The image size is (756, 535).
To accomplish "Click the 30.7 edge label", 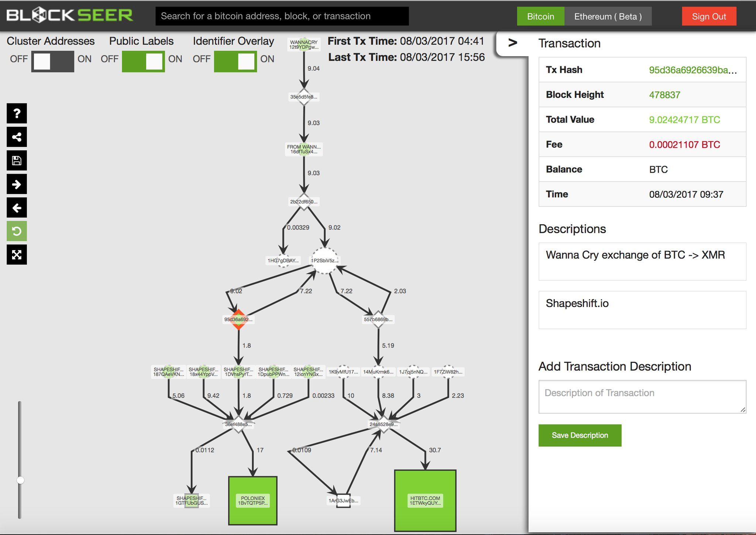I will [x=435, y=450].
